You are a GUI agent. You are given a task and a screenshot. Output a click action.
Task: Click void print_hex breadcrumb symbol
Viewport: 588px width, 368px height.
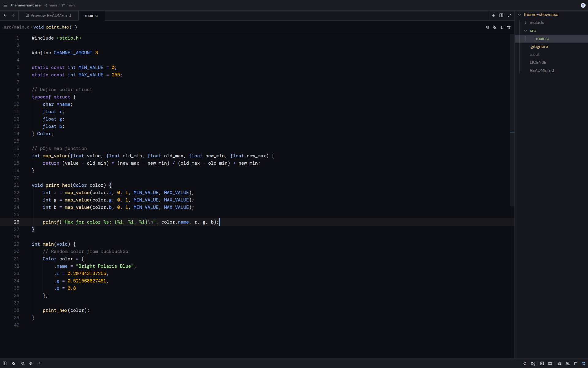click(55, 27)
